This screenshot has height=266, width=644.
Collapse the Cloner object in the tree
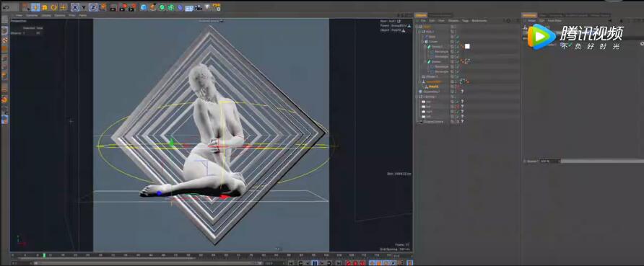pos(422,42)
